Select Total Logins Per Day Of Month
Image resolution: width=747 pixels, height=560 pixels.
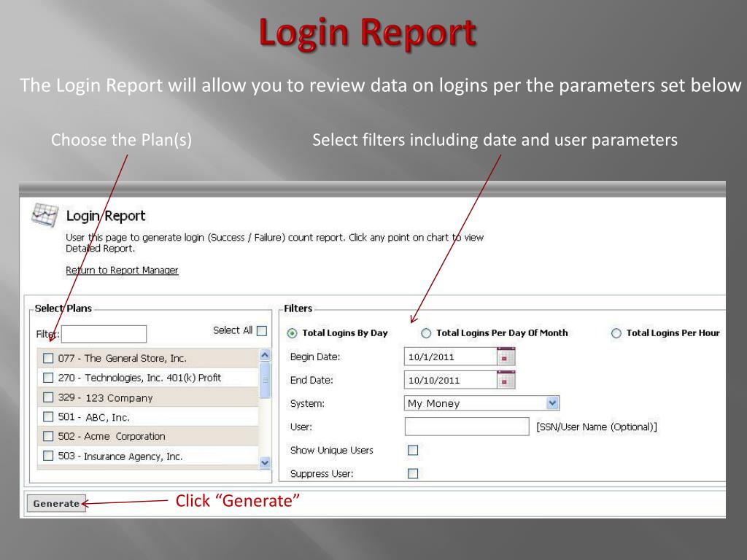tap(425, 332)
